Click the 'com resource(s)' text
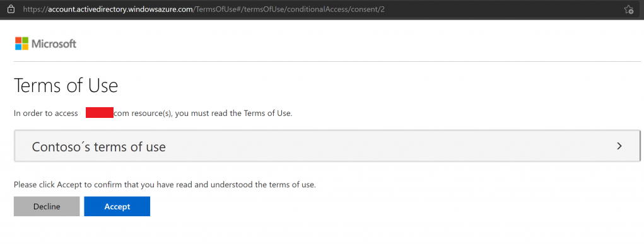644x244 pixels. 143,113
